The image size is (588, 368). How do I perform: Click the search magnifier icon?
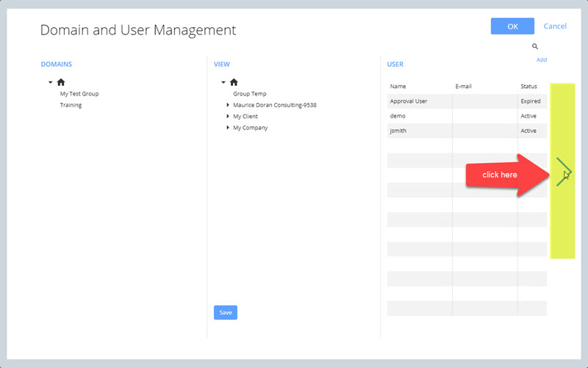tap(535, 47)
